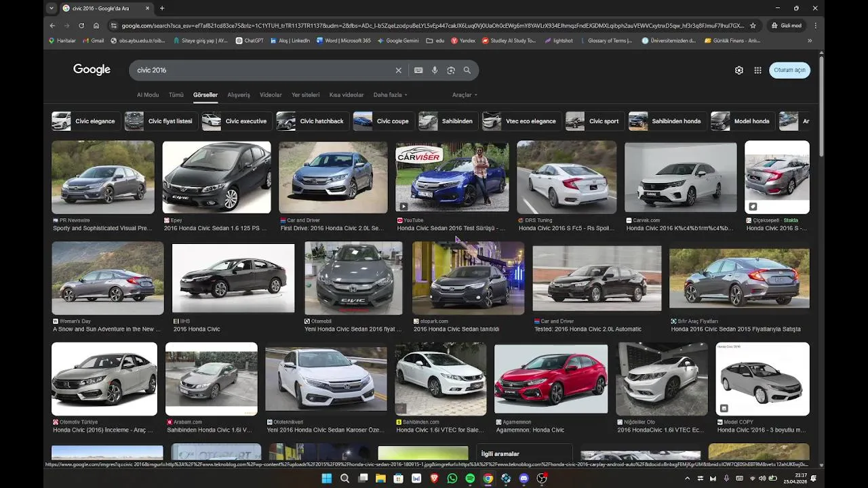Open Google quick settings gear
Viewport: 868px width, 488px height.
click(739, 70)
